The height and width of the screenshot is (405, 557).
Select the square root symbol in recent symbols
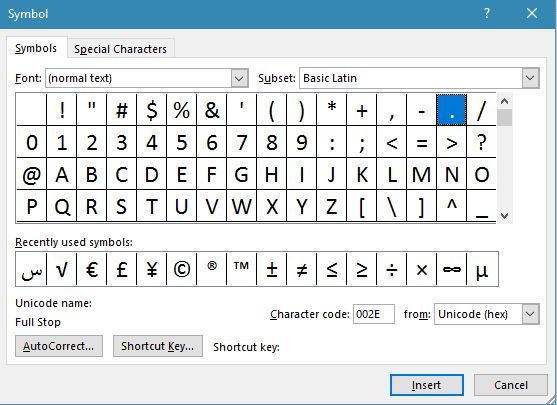61,269
